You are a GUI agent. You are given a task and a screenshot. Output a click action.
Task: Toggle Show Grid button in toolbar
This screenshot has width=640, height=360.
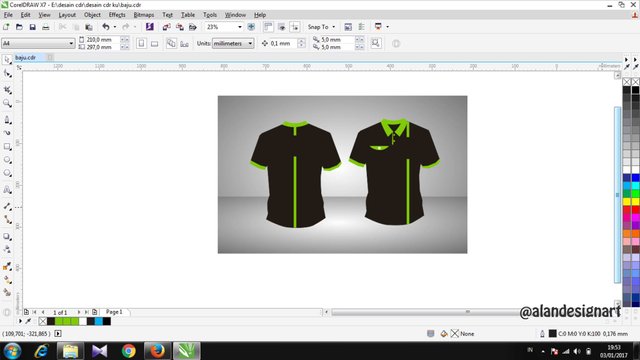pos(281,27)
